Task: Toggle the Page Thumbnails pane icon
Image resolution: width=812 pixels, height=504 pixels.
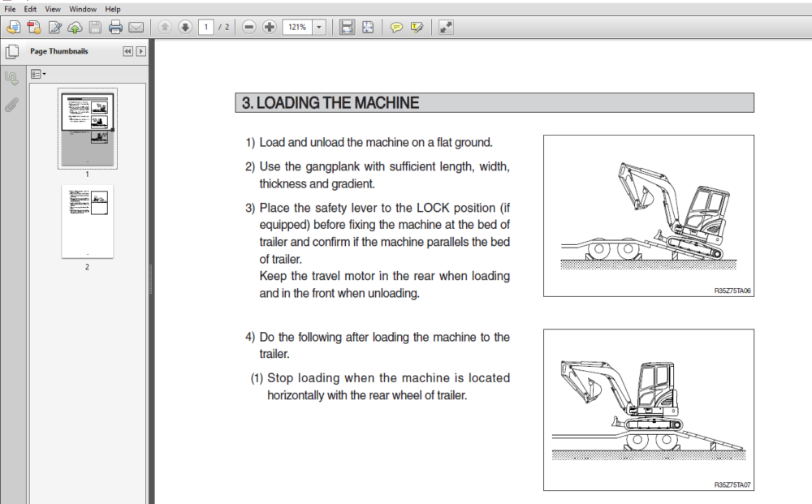Action: click(12, 51)
